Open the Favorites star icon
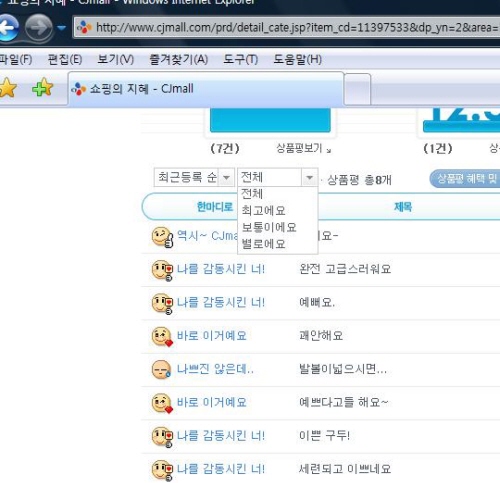Screen dimensions: 500x483 pyautogui.click(x=7, y=88)
